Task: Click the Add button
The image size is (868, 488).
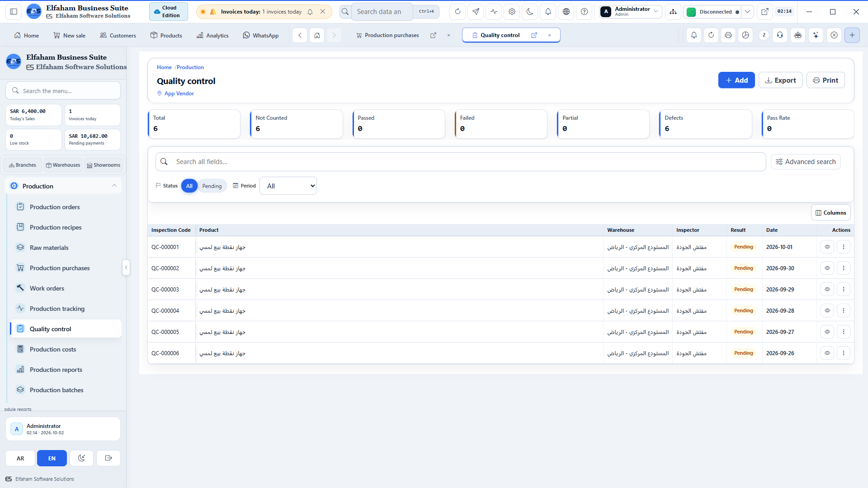Action: click(736, 80)
